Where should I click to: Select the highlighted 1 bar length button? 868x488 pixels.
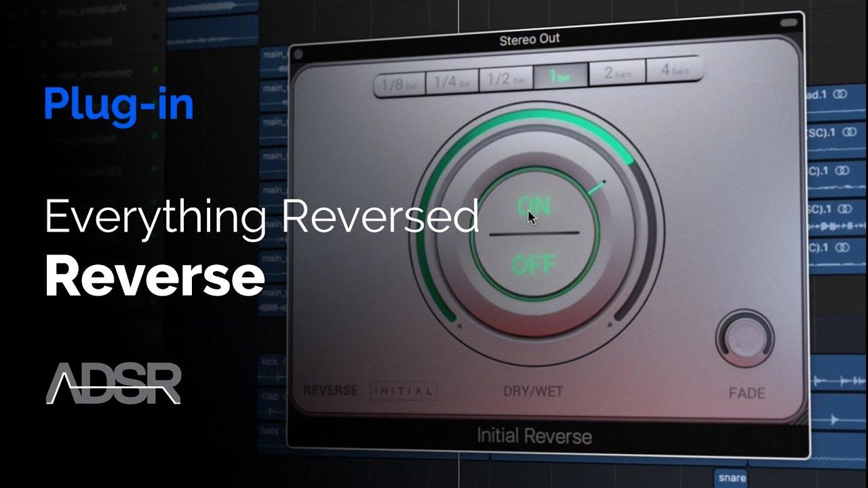tap(560, 77)
